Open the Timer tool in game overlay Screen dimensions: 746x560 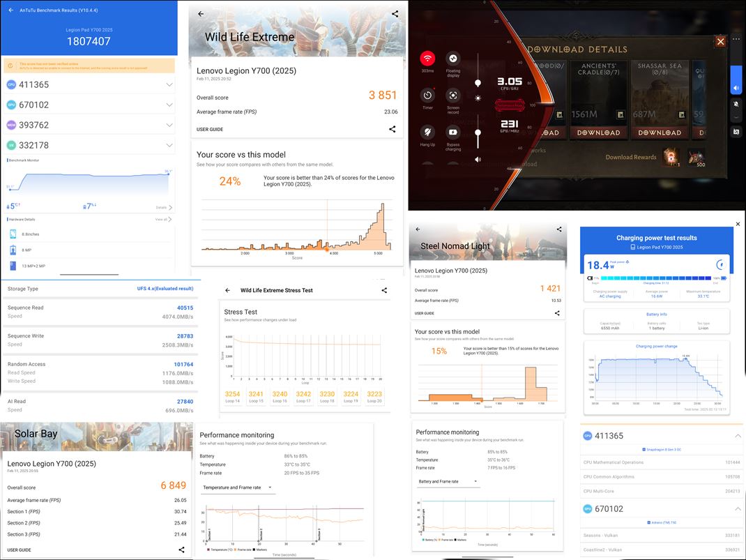427,96
